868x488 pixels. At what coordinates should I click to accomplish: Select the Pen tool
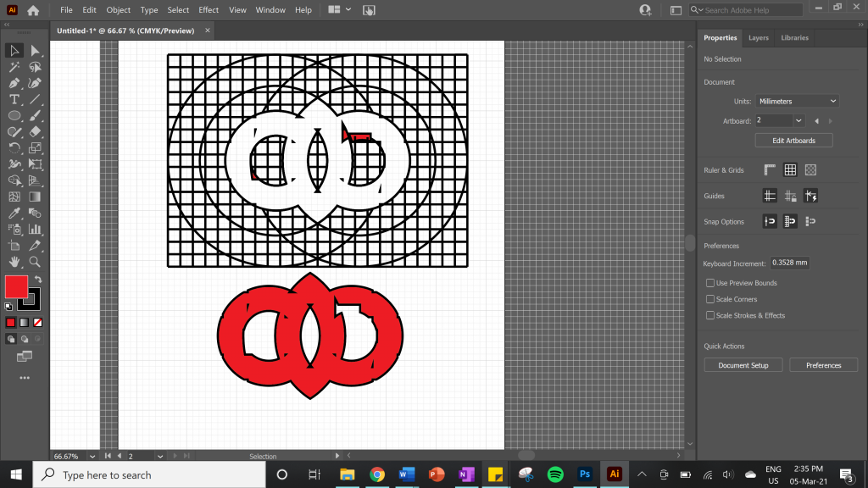pos(14,84)
